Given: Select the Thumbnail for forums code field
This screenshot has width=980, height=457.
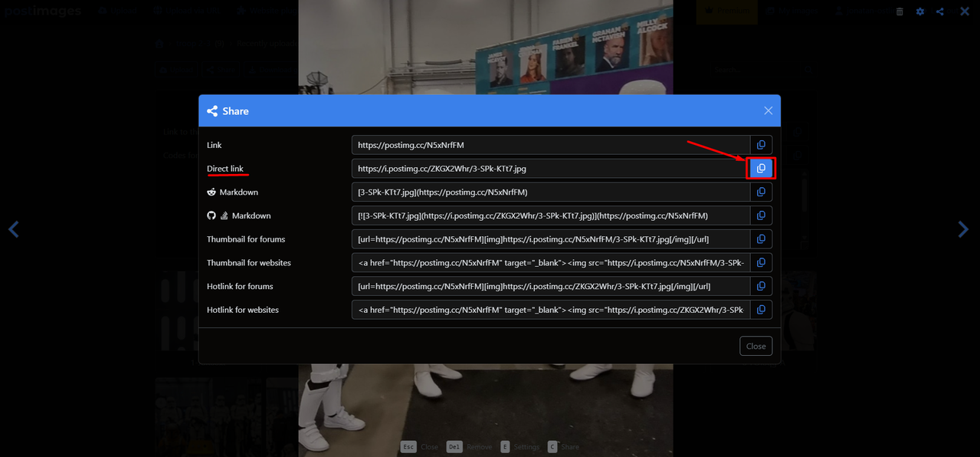Looking at the screenshot, I should [x=551, y=239].
